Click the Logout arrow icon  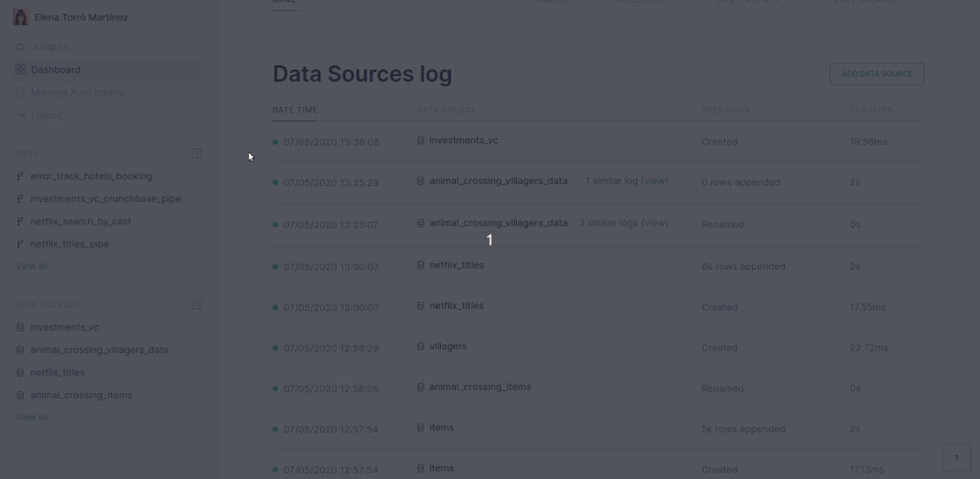(20, 115)
